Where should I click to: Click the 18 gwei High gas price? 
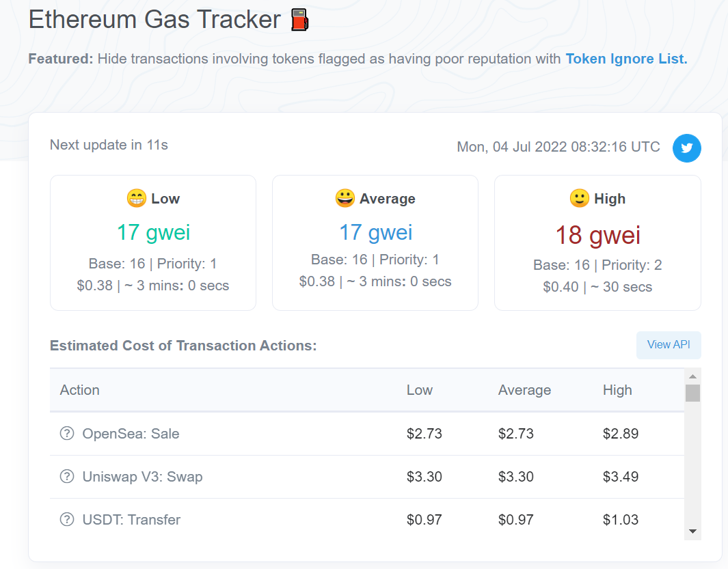597,235
